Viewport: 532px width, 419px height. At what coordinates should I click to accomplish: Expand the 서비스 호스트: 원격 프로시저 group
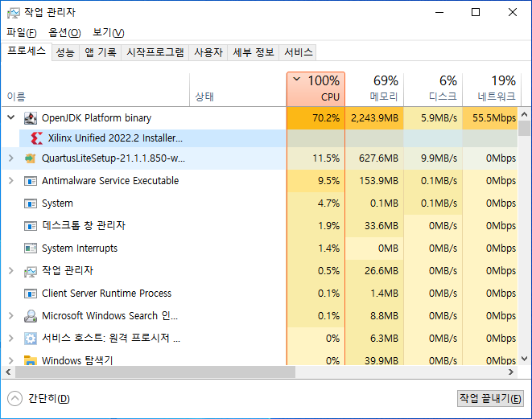tap(10, 338)
